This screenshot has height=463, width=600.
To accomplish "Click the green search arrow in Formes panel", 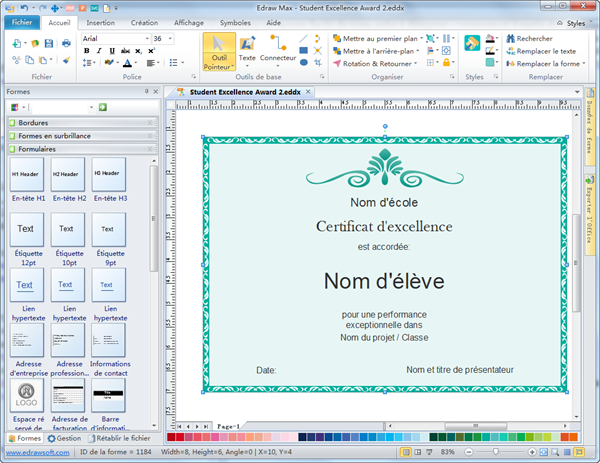I will [102, 107].
